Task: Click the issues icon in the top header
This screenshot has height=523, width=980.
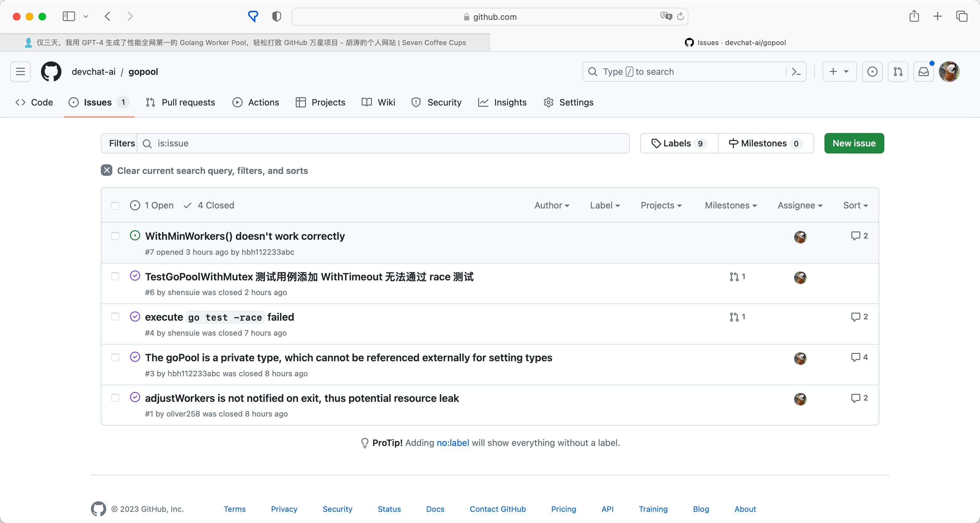Action: (x=872, y=72)
